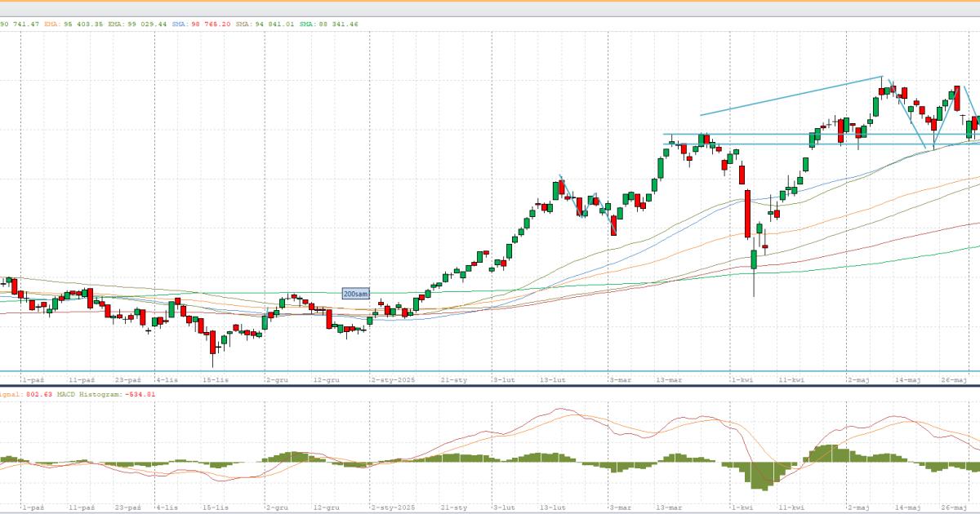Select the horizontal blue line at chart bottom
Viewport: 980px width, 514px height.
[x=490, y=371]
